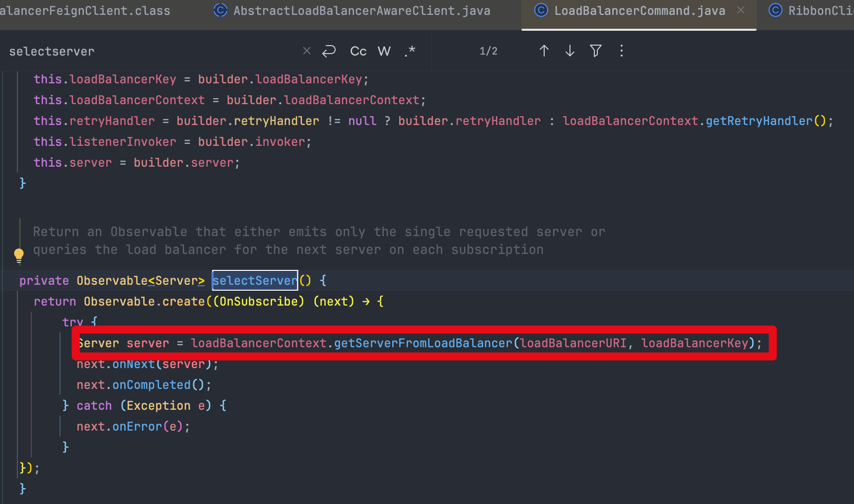Screen dimensions: 854x504
Task: Go to the next search occurrence
Action: (570, 51)
